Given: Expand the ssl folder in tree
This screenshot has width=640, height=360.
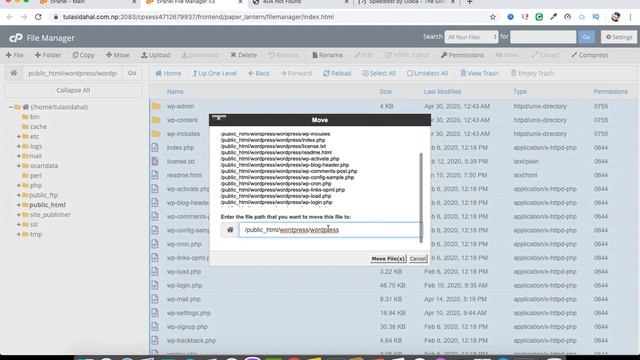Looking at the screenshot, I should (19, 224).
